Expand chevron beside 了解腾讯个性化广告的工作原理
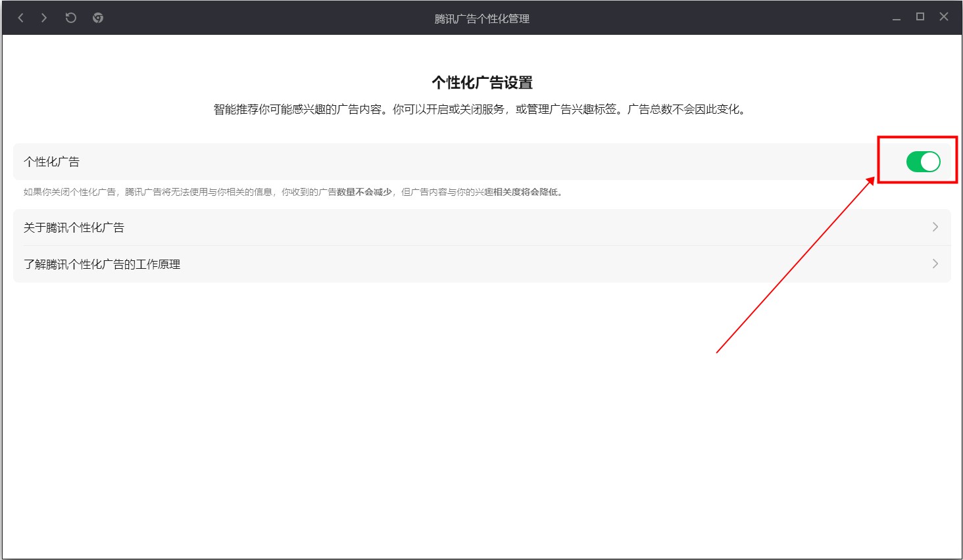 [x=935, y=264]
